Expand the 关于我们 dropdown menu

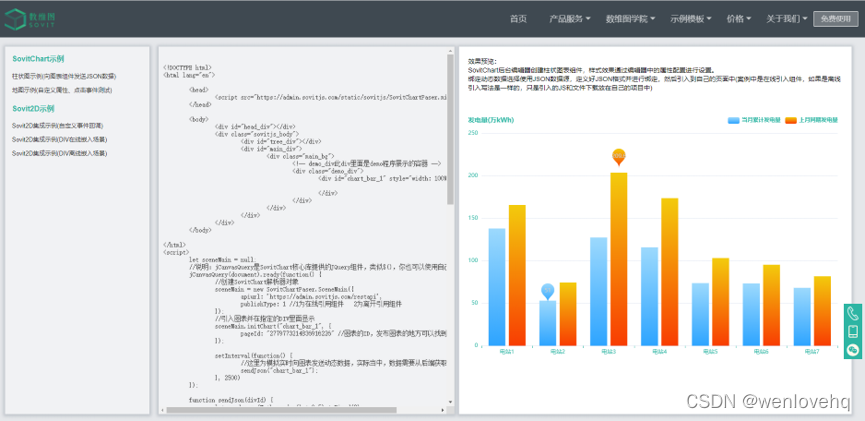coord(787,19)
